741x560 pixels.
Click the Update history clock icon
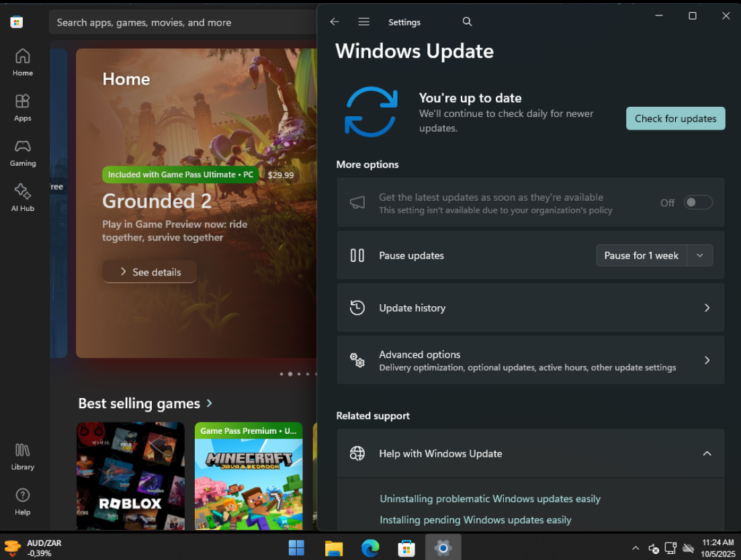point(357,308)
